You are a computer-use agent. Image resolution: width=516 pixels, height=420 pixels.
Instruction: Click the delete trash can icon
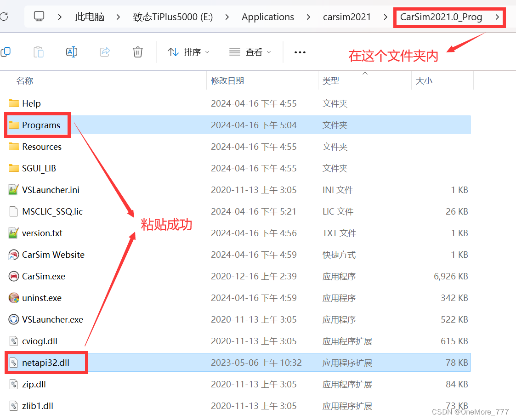point(138,52)
